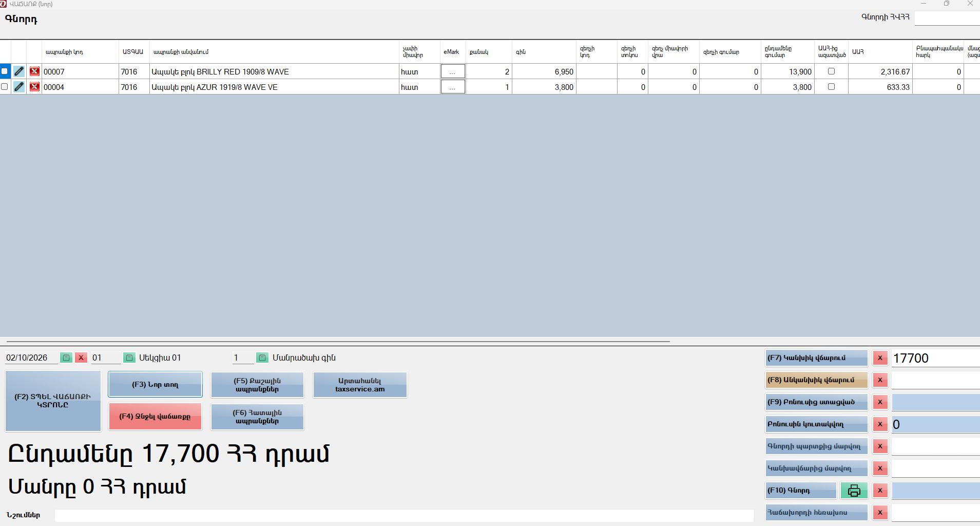This screenshot has height=526, width=980.
Task: Select the F7 cash payment button
Action: click(816, 358)
